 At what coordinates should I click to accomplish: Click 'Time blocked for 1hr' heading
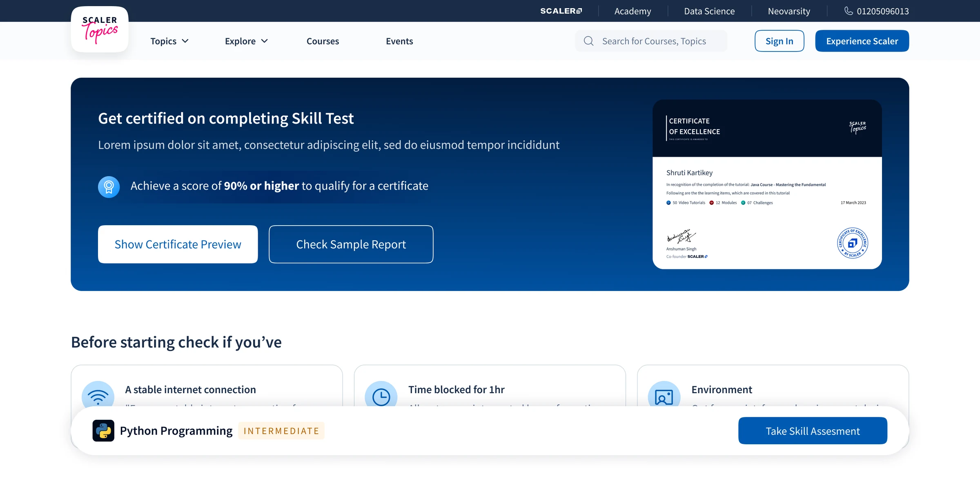456,390
